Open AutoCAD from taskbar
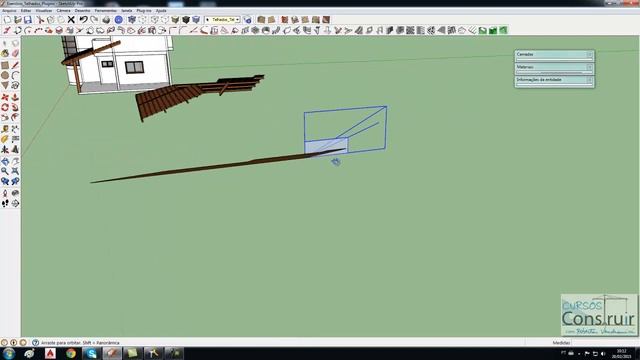Viewport: 640px width, 360px height. (51, 353)
